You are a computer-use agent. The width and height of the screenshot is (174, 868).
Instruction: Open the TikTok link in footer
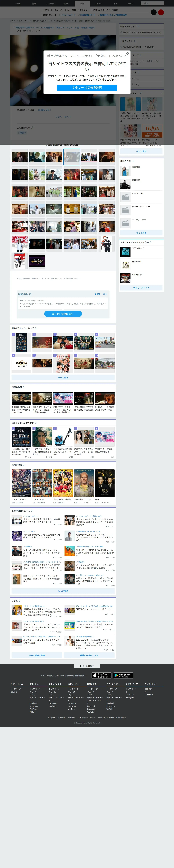click(x=32, y=712)
